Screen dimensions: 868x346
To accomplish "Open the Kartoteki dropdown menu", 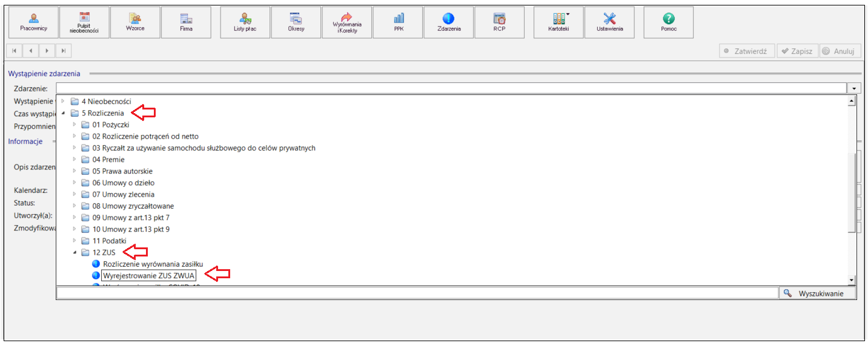I will point(558,22).
